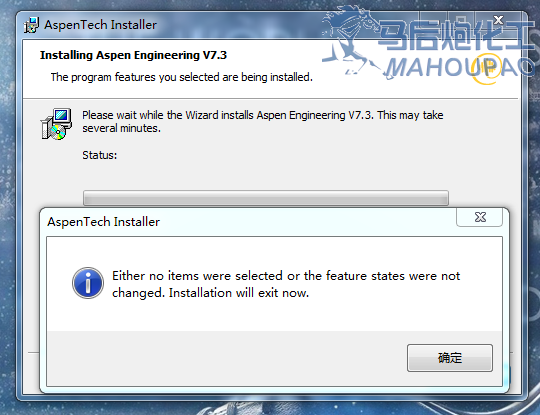Click the Status: label
Image resolution: width=540 pixels, height=415 pixels.
coord(100,155)
